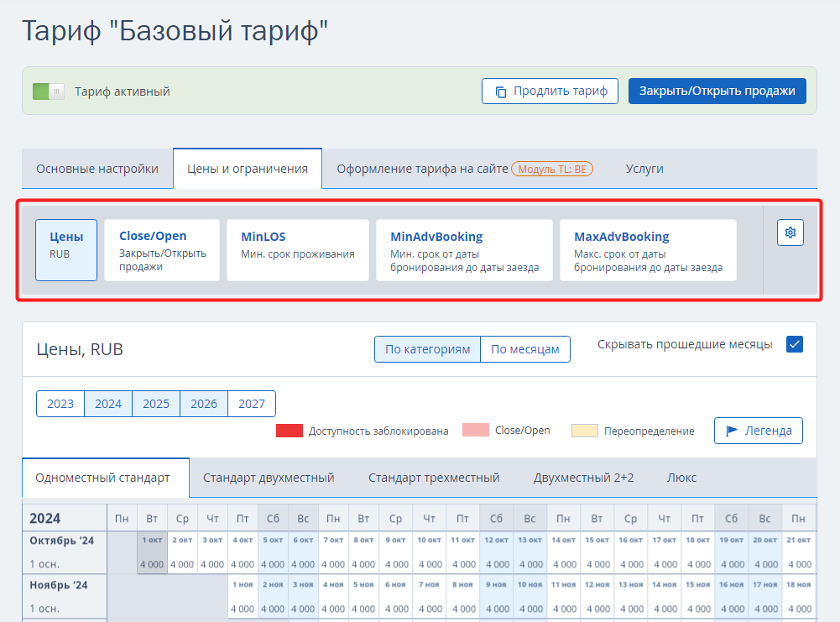
Task: Open the Основные настройки tab
Action: pos(97,169)
